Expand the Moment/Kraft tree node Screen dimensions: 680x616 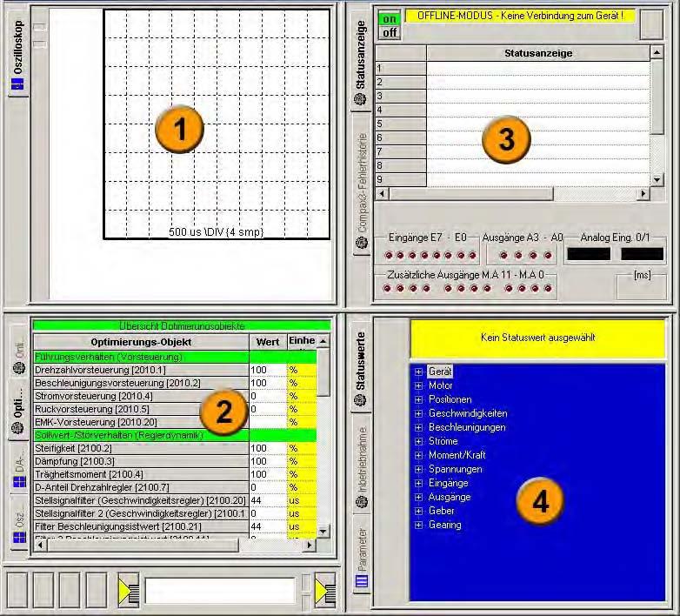tap(418, 455)
